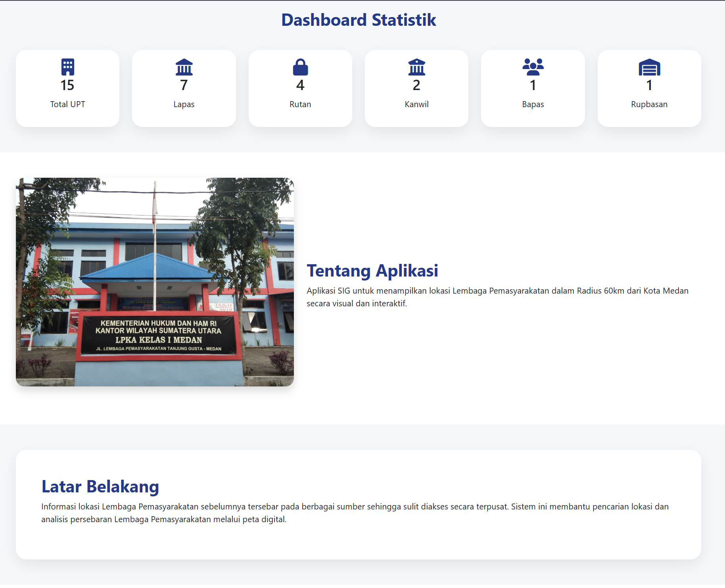Click the people group icon above Bapas

coord(533,67)
